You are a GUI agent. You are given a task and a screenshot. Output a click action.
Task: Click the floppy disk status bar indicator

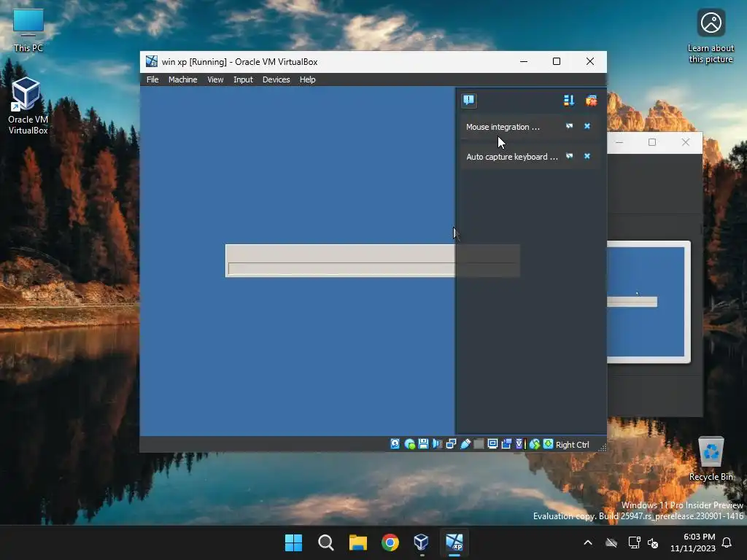[423, 444]
